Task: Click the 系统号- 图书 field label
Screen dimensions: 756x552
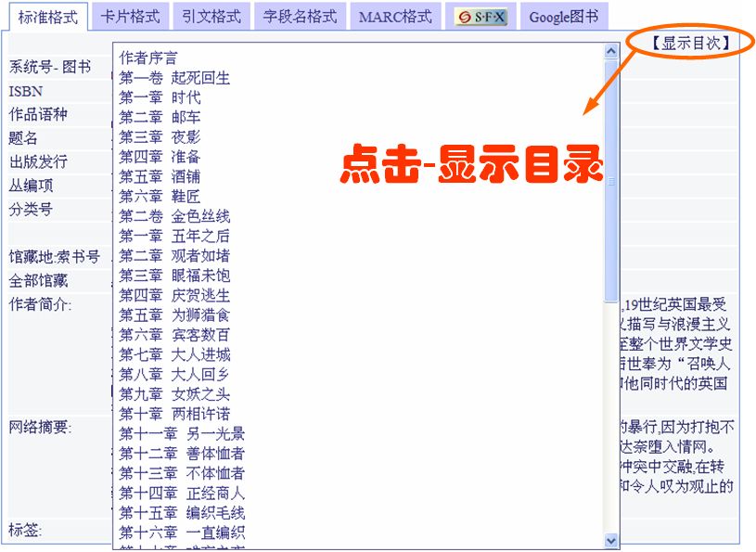Action: click(50, 67)
